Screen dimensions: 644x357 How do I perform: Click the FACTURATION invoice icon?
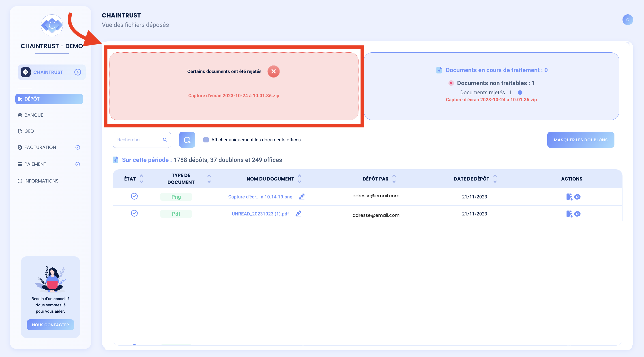tap(20, 147)
